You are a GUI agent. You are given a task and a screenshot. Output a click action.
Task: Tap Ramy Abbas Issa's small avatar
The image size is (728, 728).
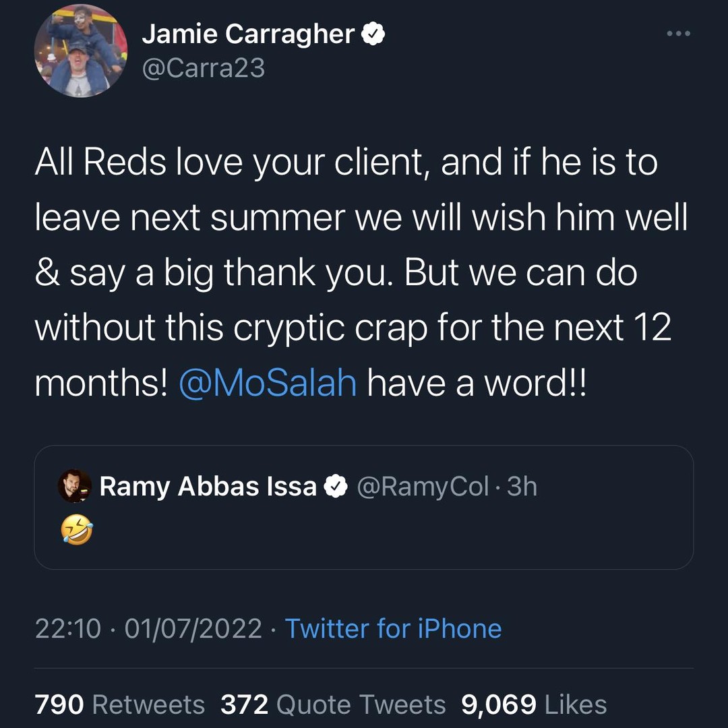(74, 486)
